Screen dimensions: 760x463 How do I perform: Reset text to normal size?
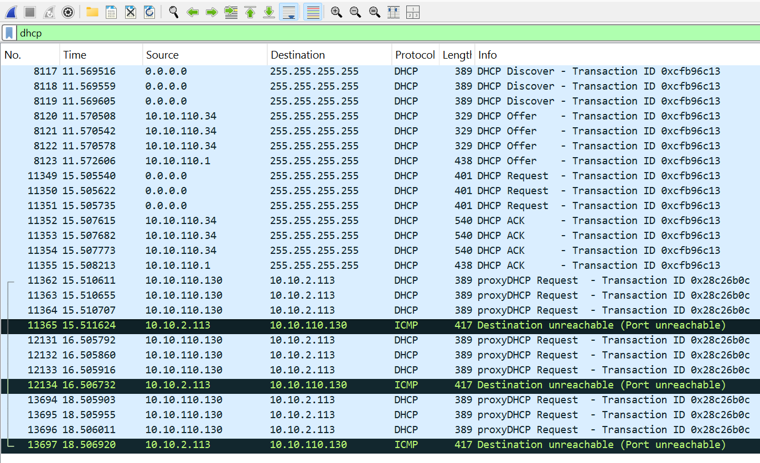pyautogui.click(x=374, y=12)
